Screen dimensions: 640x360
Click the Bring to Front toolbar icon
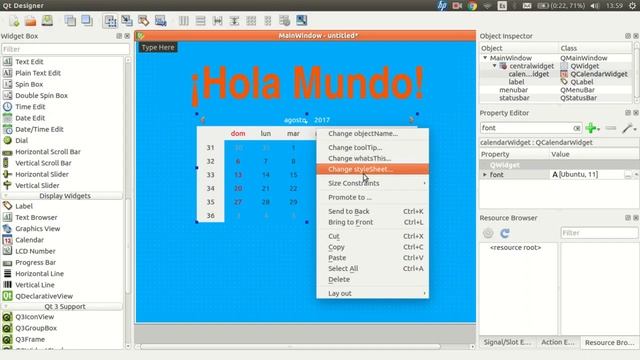87,20
